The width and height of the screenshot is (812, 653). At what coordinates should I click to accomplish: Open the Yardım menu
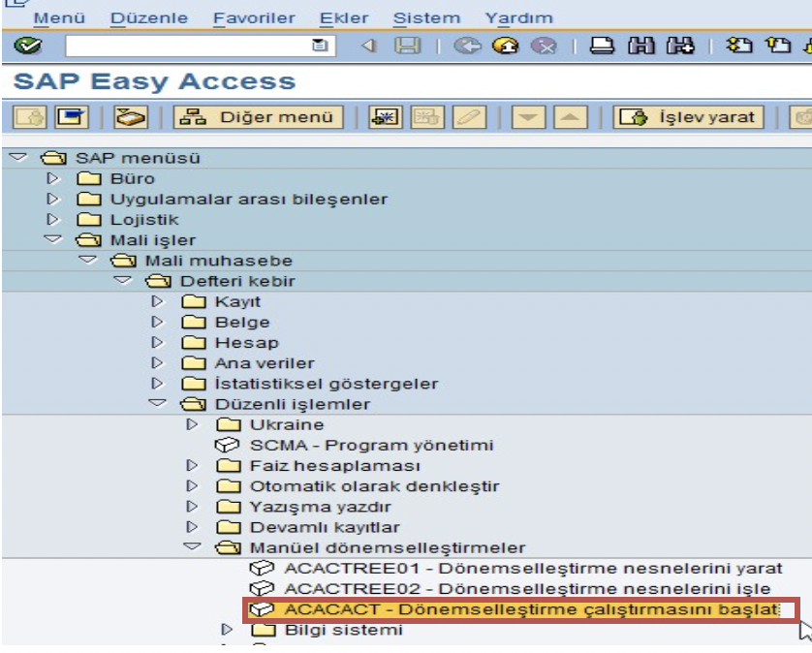pos(519,18)
